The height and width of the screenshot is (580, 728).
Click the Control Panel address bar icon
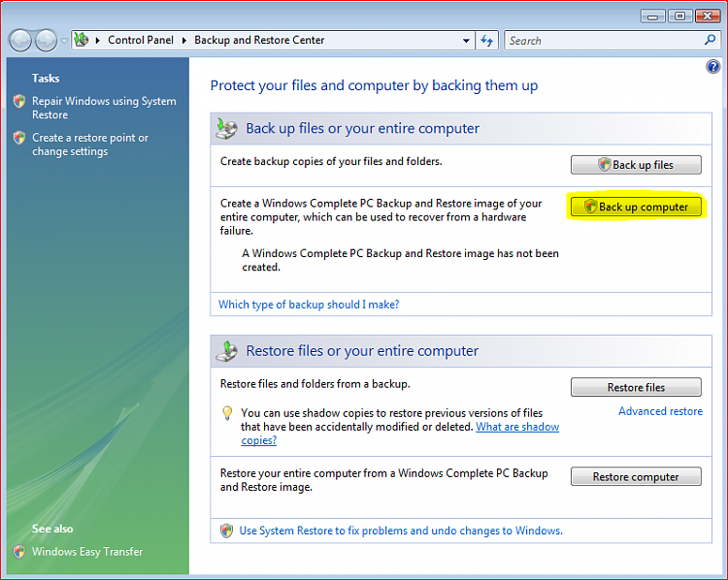[82, 40]
